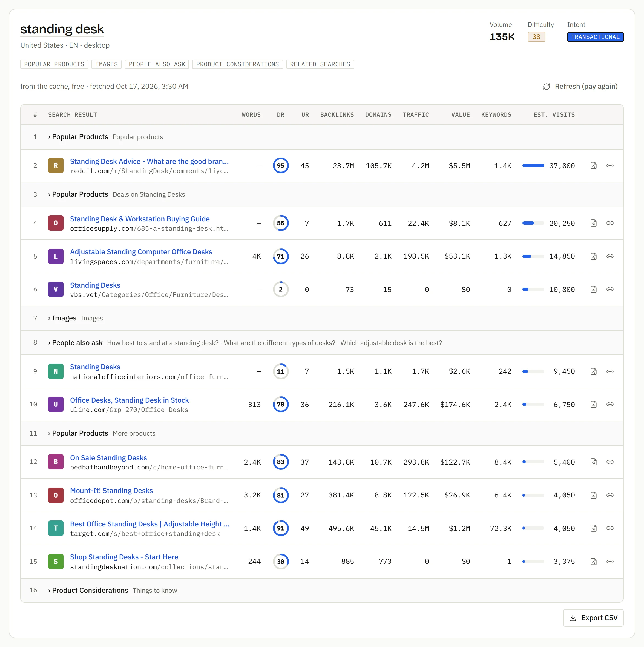Expand Popular Products More products row
The image size is (644, 647).
click(x=322, y=433)
